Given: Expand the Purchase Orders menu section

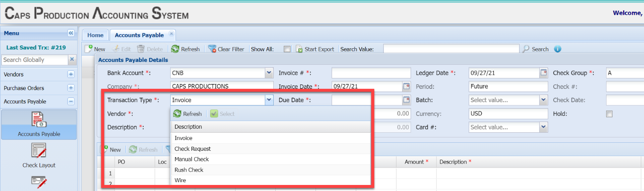Looking at the screenshot, I should click(x=71, y=88).
